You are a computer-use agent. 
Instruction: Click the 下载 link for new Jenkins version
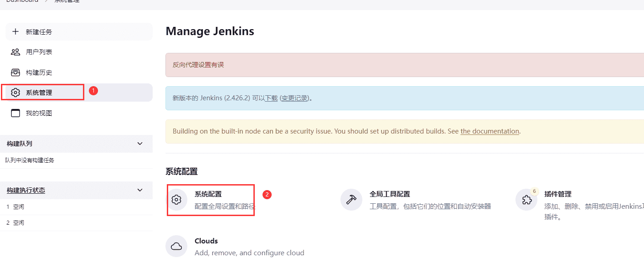271,98
